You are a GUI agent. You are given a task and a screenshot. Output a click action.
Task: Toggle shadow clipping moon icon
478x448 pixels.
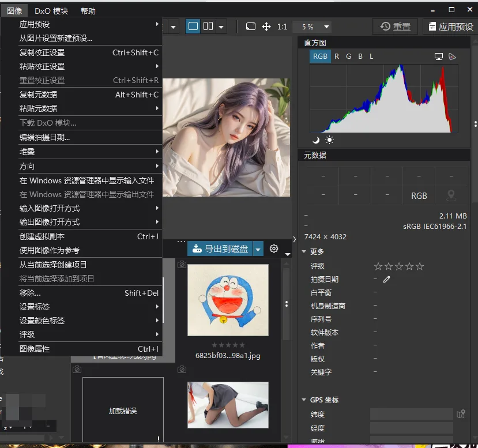(316, 140)
